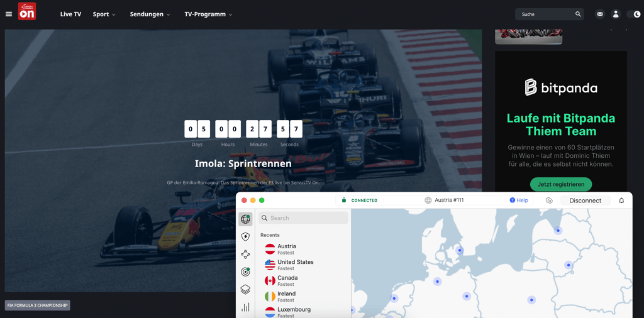644x318 pixels.
Task: Toggle the dark mode switch
Action: [633, 14]
